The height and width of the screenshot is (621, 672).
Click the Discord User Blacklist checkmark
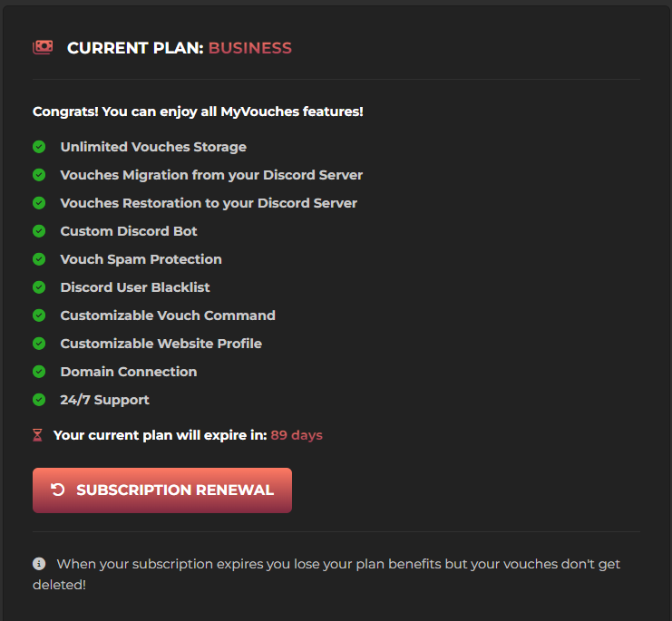[x=39, y=287]
